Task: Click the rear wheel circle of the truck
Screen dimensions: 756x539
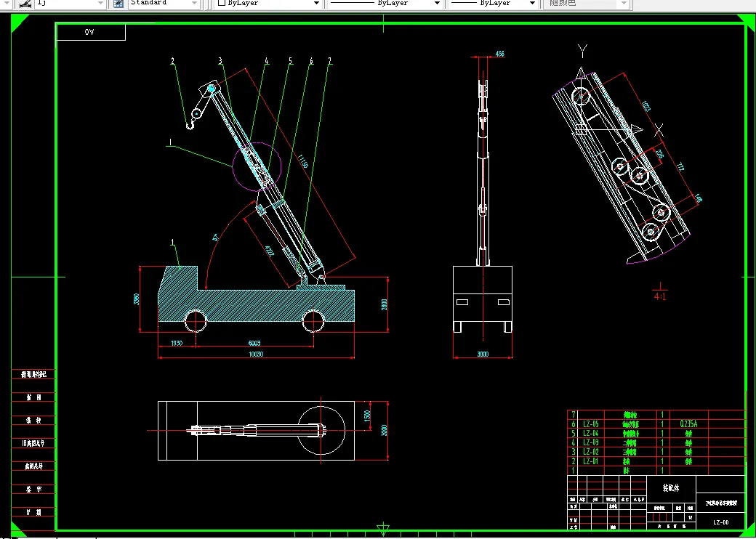Action: pyautogui.click(x=313, y=321)
